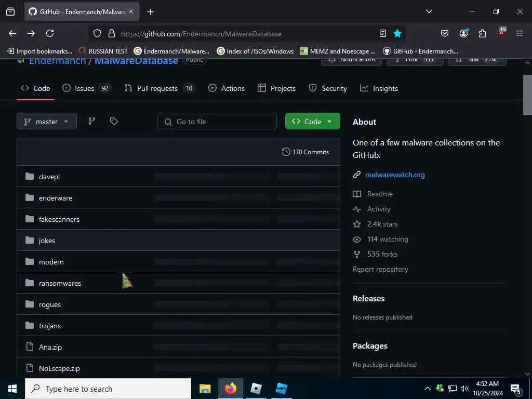Open the Pocket save icon

pos(445,33)
